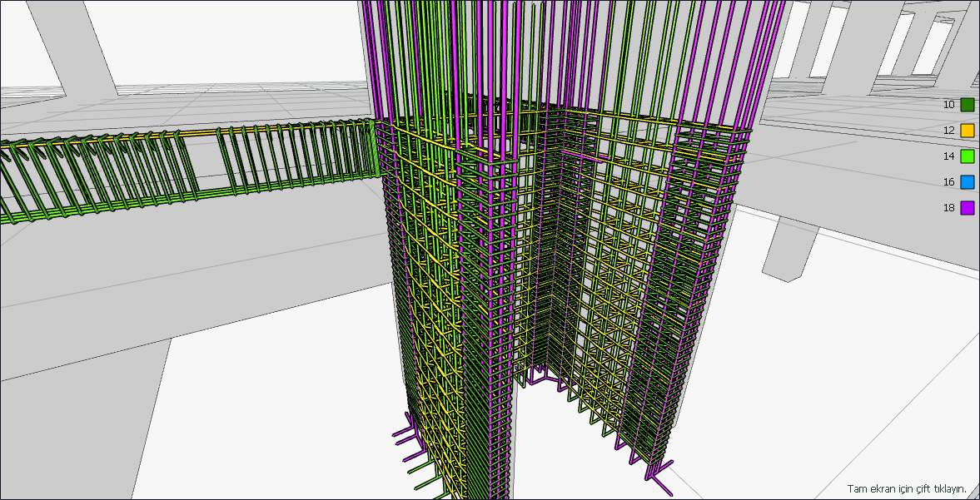The height and width of the screenshot is (500, 980).
Task: Click the bright green swatch for diameter 14
Action: [968, 156]
